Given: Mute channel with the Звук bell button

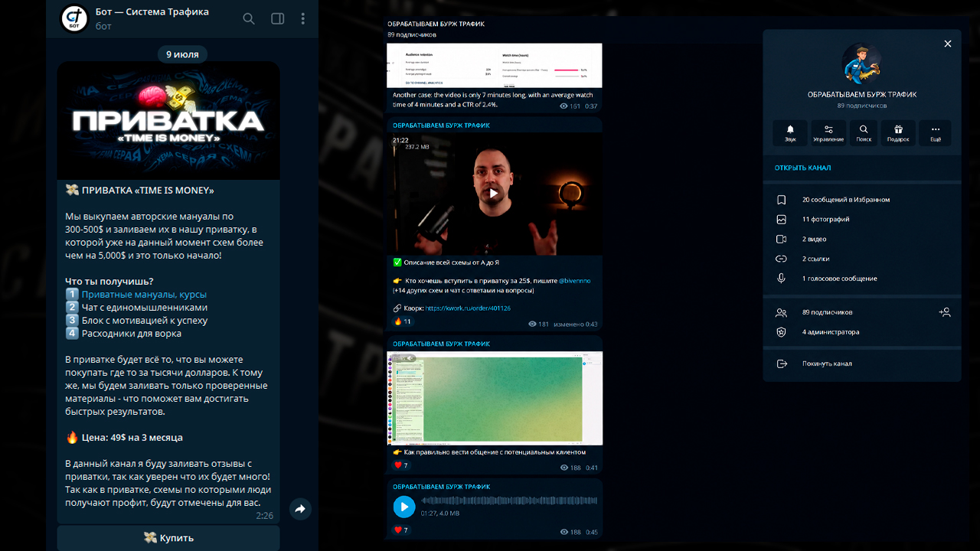Looking at the screenshot, I should coord(790,132).
